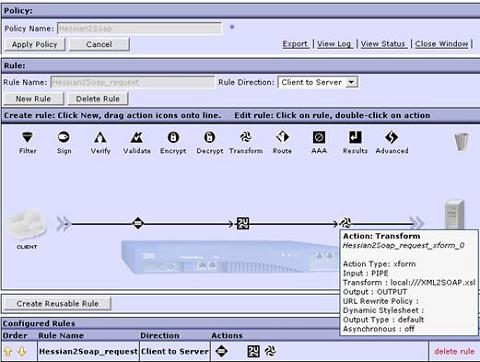Click the trash can icon
The width and height of the screenshot is (480, 362).
click(x=462, y=142)
